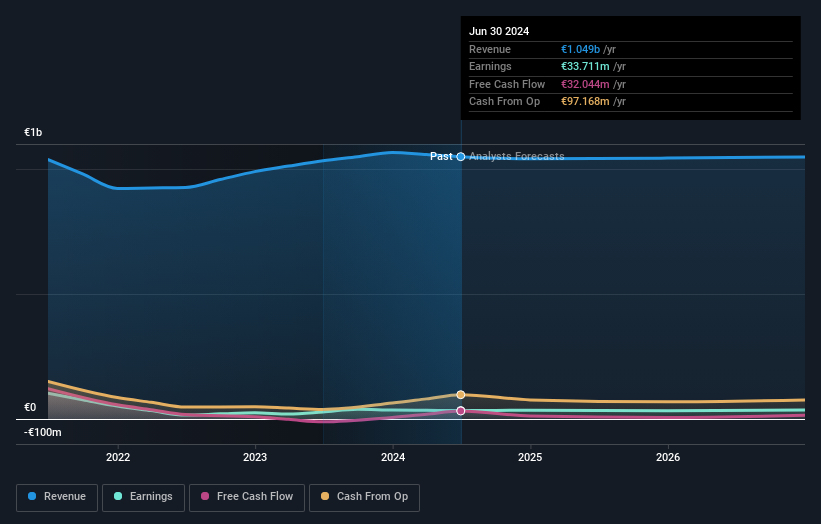This screenshot has width=821, height=524.
Task: Click the Earnings row label in tooltip
Action: [490, 66]
